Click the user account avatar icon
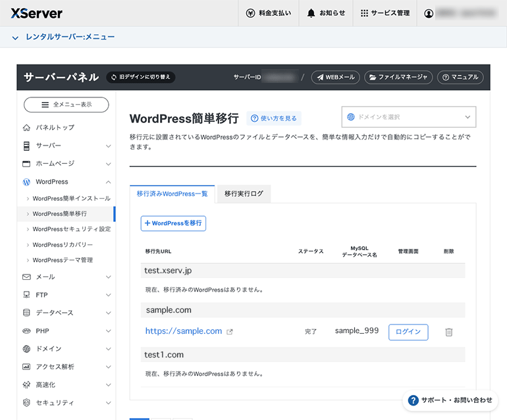 pos(429,14)
